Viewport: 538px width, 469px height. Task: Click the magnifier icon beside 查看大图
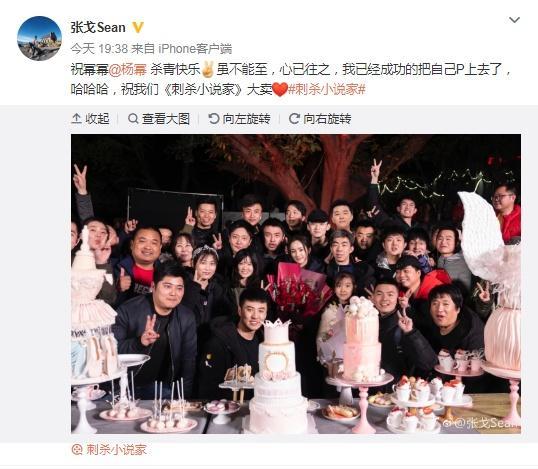pyautogui.click(x=133, y=119)
